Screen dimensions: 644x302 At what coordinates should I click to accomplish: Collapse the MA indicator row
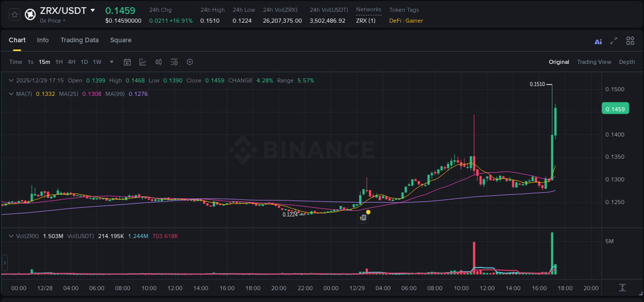[11, 94]
